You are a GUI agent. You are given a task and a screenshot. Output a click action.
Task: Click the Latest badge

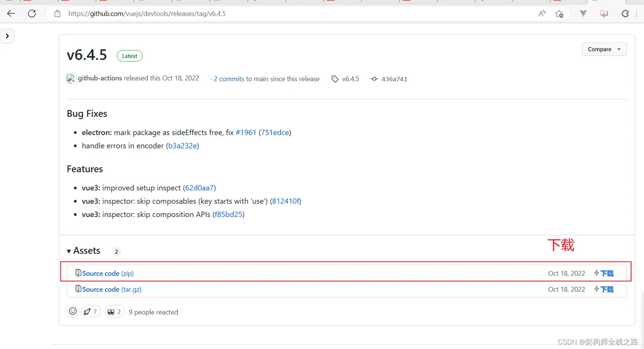click(130, 56)
